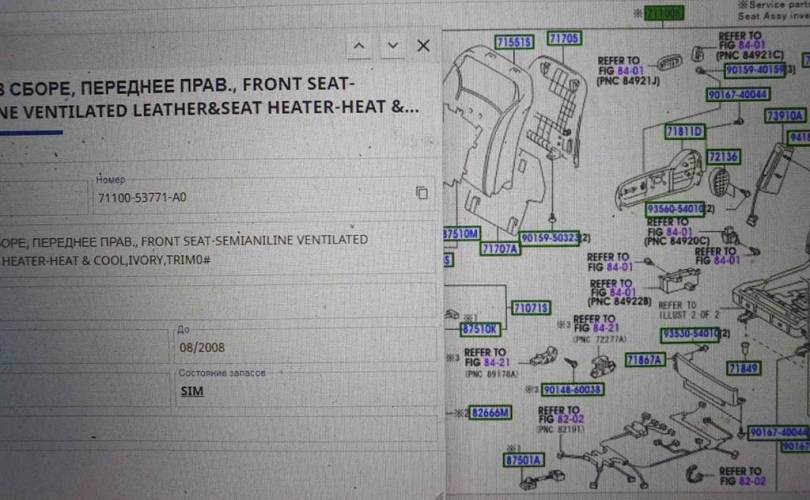The width and height of the screenshot is (810, 500).
Task: Click part number 90159-50323
Action: click(x=549, y=237)
